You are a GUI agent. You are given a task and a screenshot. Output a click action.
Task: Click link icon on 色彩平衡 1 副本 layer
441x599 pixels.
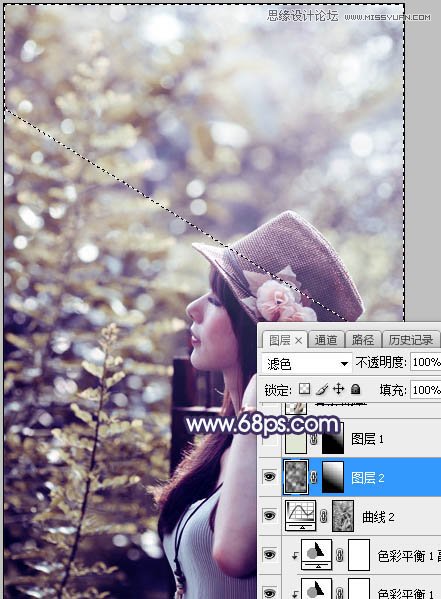(339, 555)
